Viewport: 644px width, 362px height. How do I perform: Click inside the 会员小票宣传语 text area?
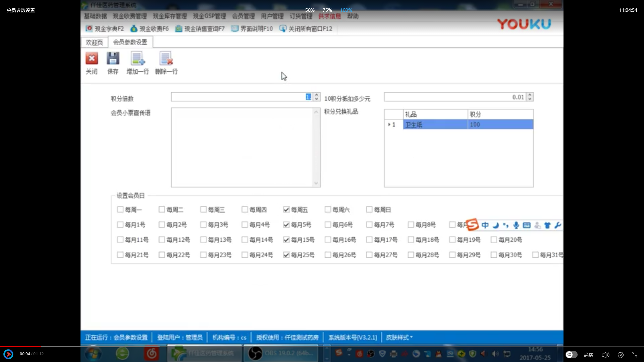pos(242,147)
